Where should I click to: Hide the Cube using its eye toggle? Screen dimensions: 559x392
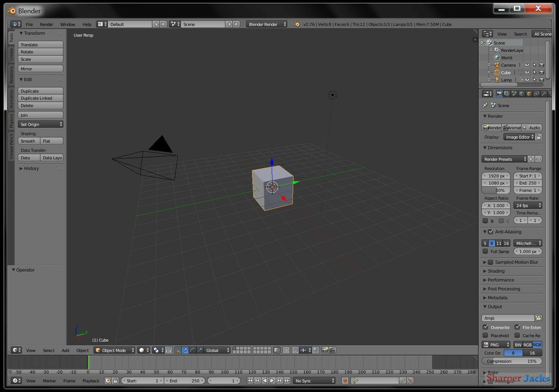click(x=527, y=72)
